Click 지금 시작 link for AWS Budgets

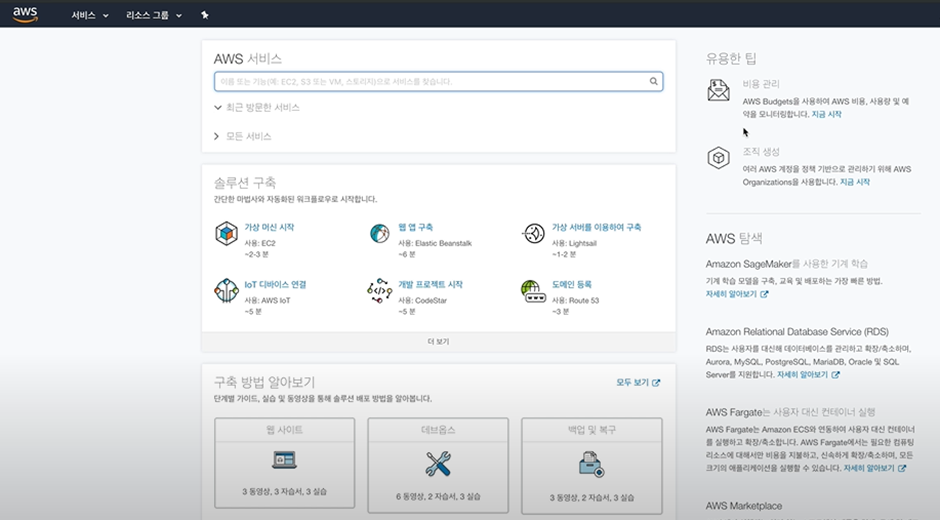pos(826,114)
